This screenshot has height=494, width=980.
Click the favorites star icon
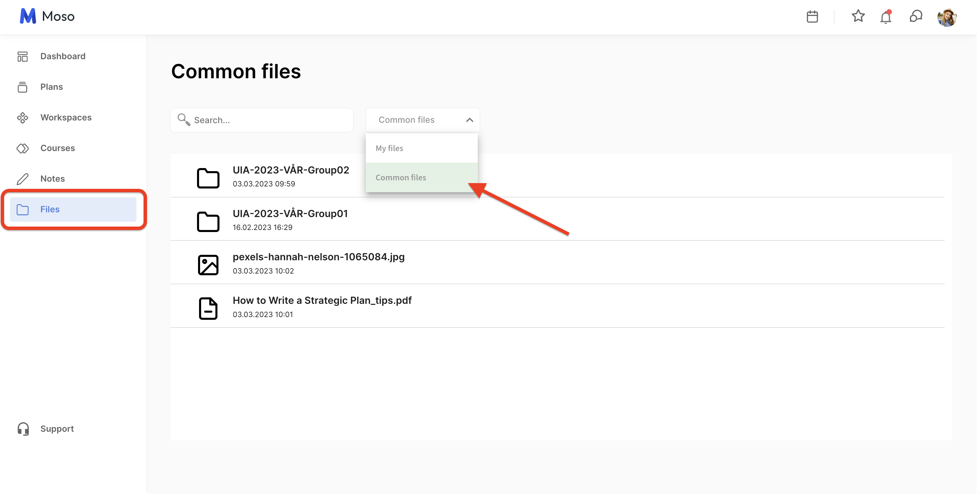click(x=857, y=16)
